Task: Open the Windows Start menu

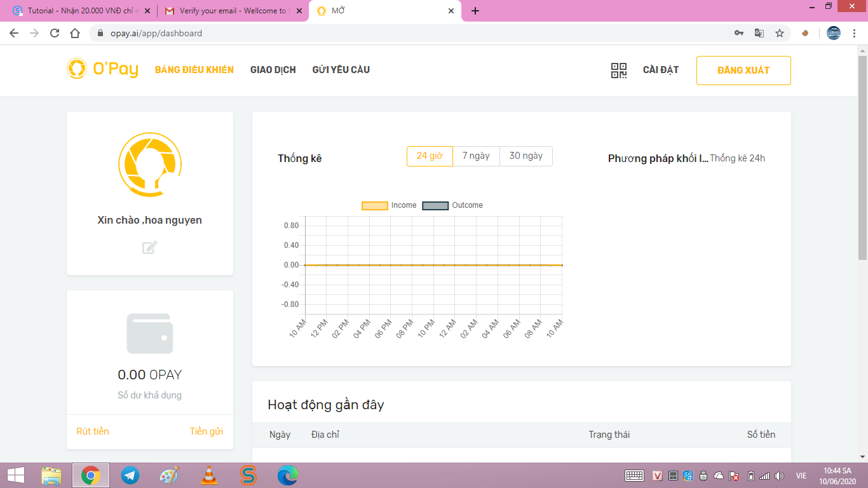Action: point(15,475)
